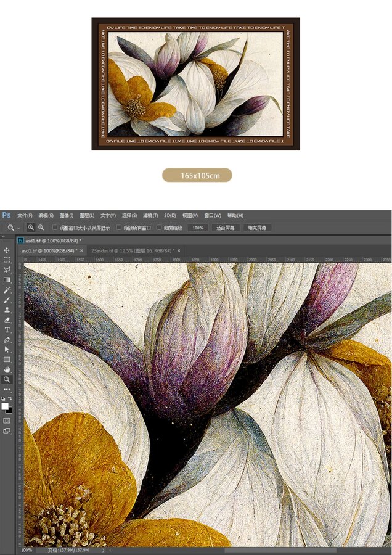Select the Rectangle shape tool
392x555 pixels.
coord(7,360)
